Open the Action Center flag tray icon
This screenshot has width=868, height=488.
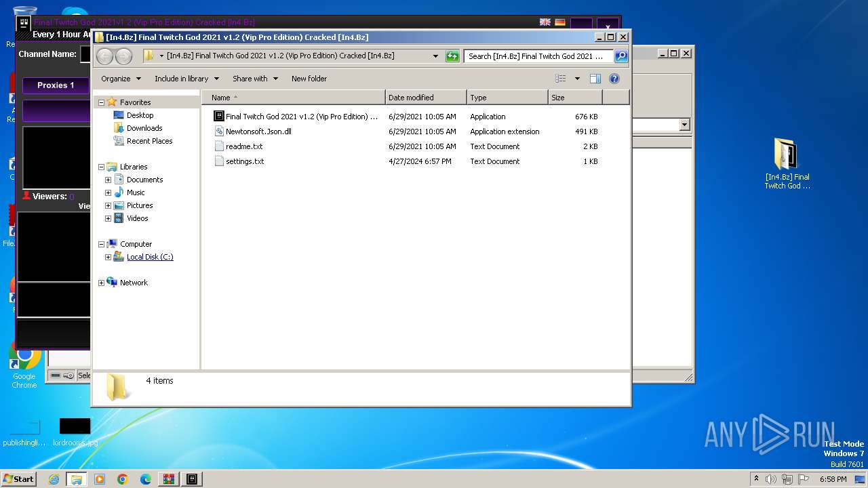tap(804, 479)
